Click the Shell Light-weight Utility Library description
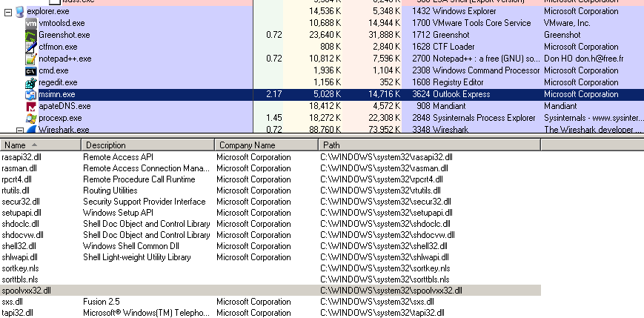This screenshot has width=644, height=318. [x=137, y=257]
